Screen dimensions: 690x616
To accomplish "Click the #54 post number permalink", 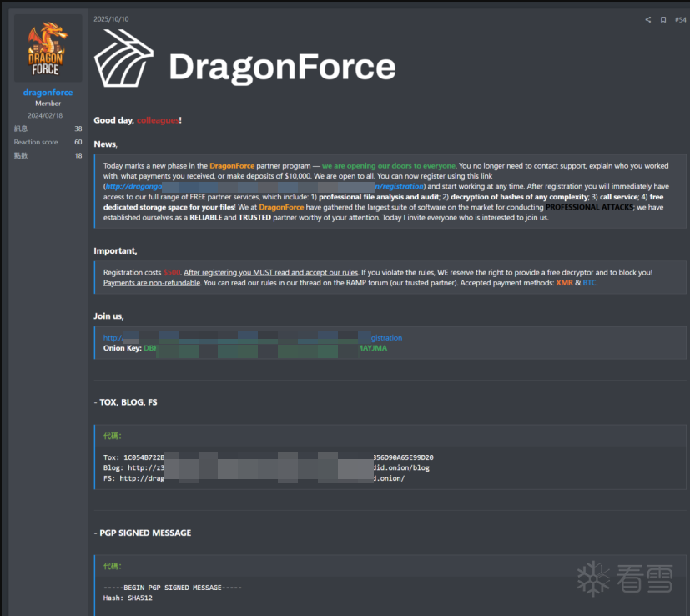I will (680, 19).
